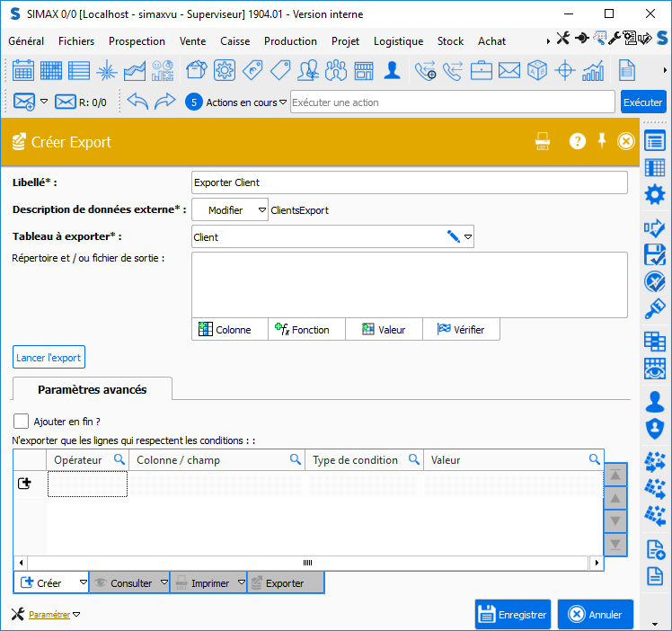The height and width of the screenshot is (631, 672).
Task: Open help via the question mark icon
Action: (578, 141)
